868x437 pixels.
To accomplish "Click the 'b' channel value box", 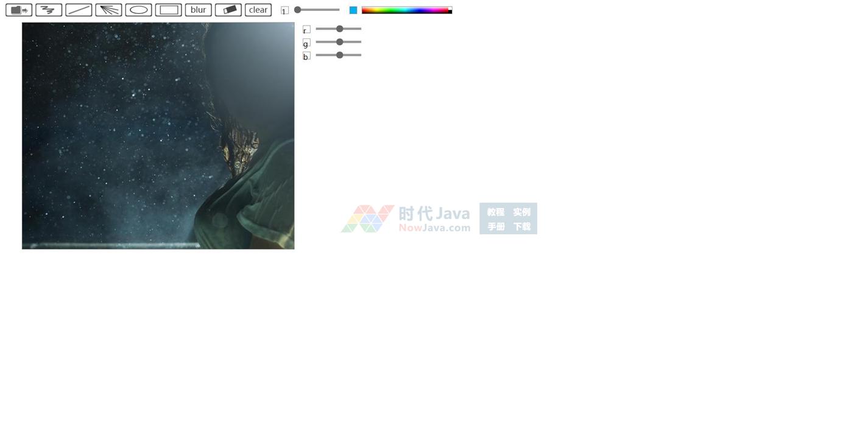I will point(306,55).
